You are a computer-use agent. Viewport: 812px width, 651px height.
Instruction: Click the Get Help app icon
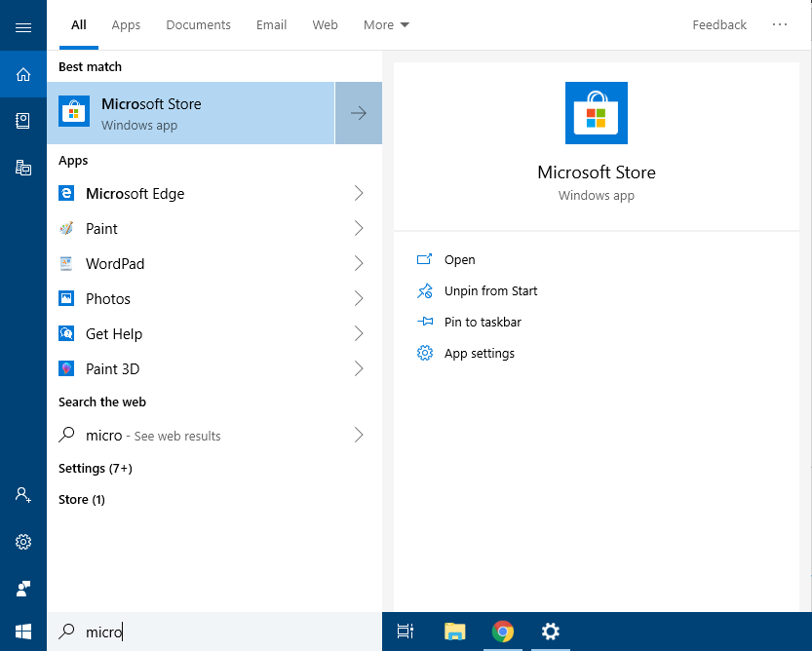pyautogui.click(x=66, y=333)
